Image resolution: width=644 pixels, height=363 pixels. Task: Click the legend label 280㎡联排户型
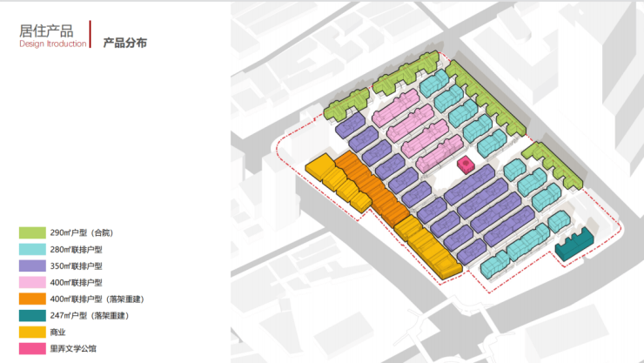click(x=77, y=249)
